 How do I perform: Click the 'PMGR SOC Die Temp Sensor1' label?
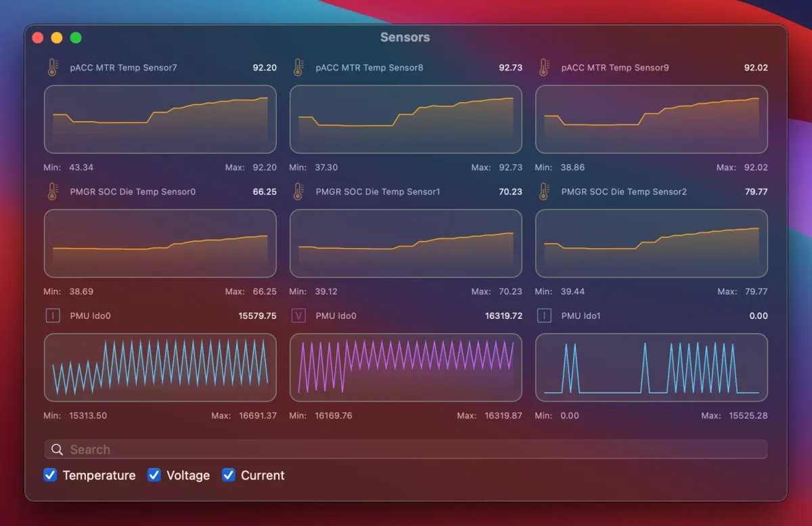(378, 192)
